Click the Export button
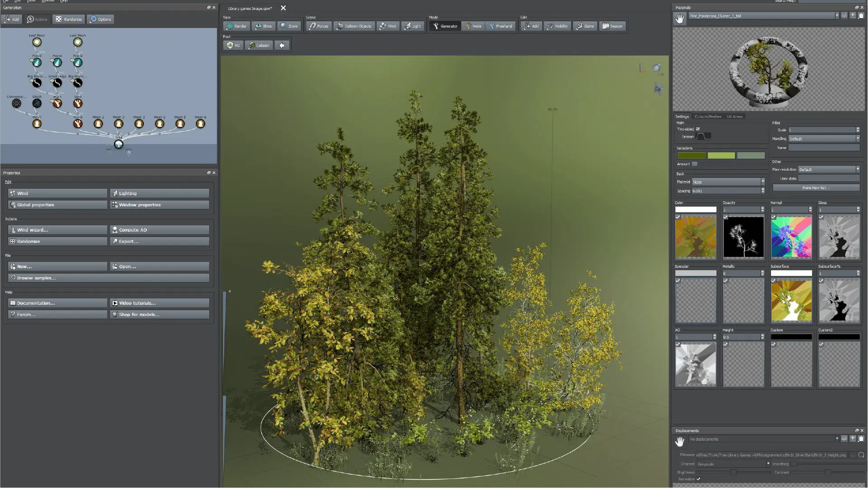 (x=160, y=242)
